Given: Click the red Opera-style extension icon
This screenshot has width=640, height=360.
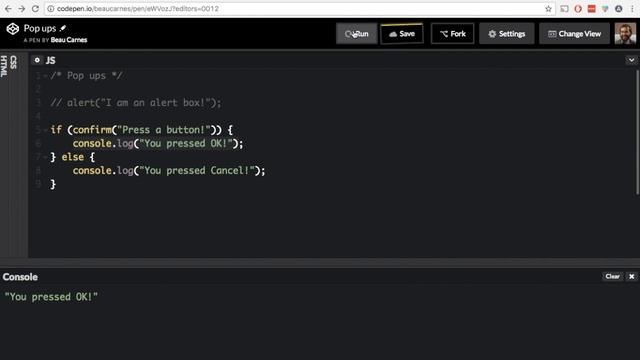Looking at the screenshot, I should click(578, 9).
